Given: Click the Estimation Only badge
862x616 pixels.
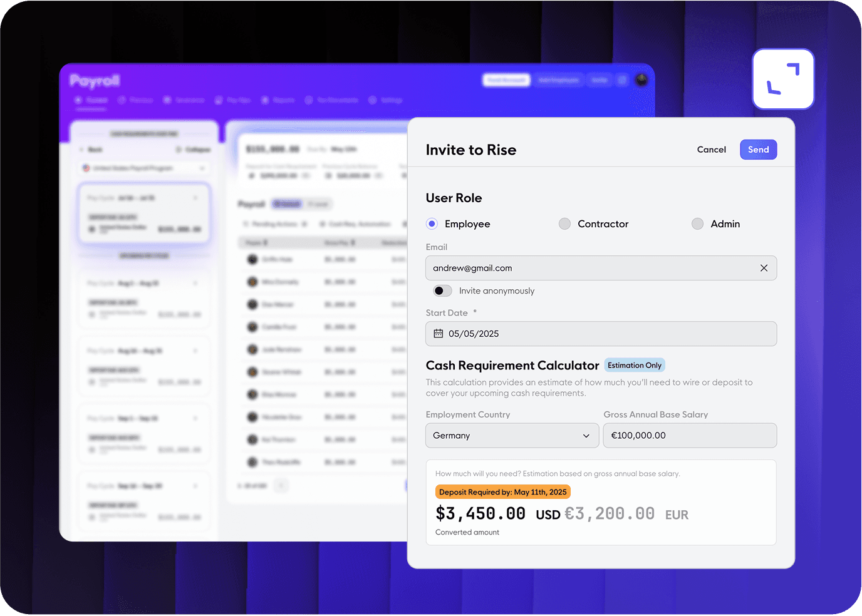Looking at the screenshot, I should tap(635, 365).
